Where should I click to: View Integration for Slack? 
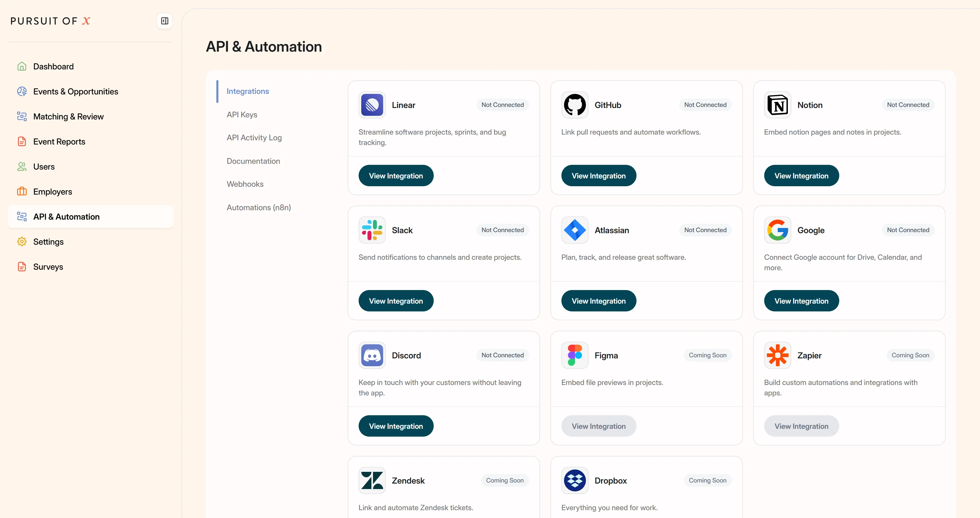point(396,301)
